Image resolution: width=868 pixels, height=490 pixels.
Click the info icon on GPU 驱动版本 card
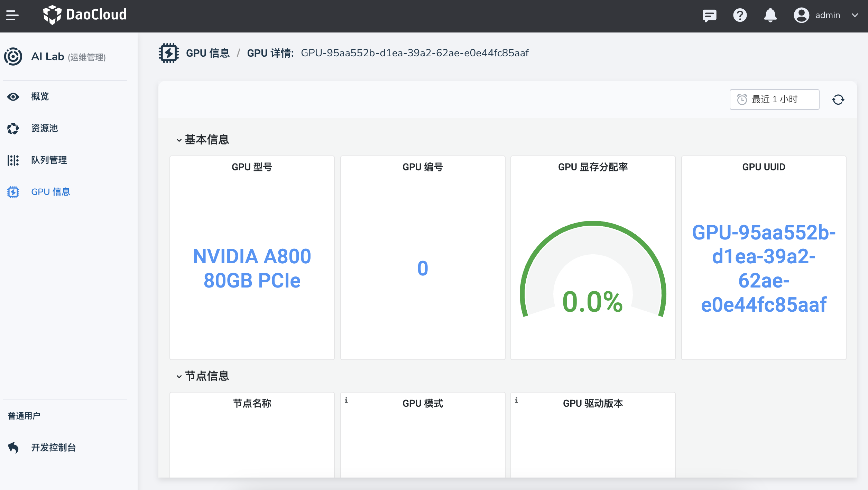pyautogui.click(x=516, y=401)
